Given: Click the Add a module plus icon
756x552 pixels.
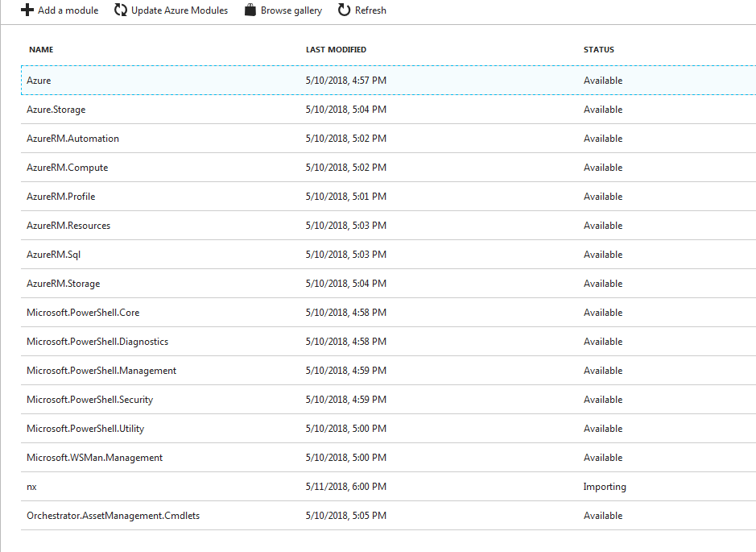Looking at the screenshot, I should coord(26,10).
